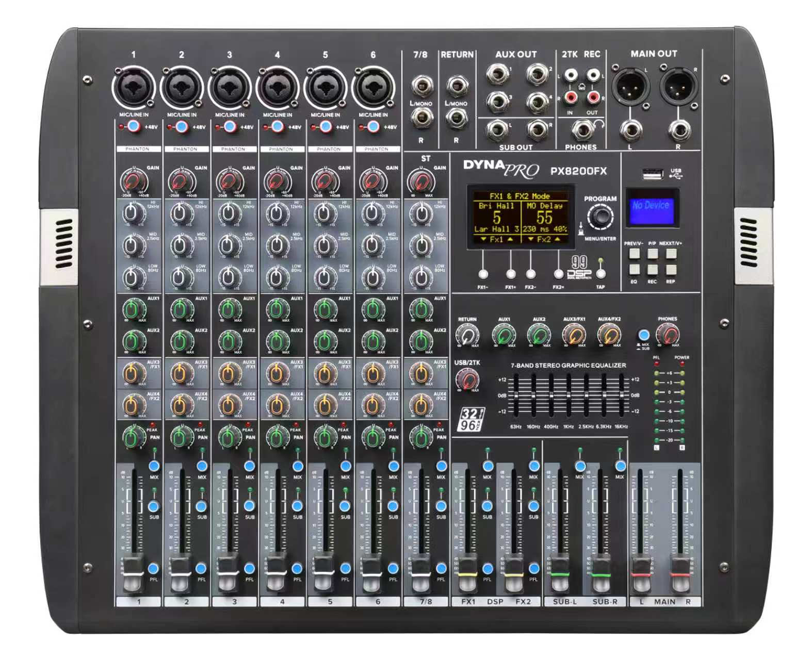The image size is (812, 660).
Task: Push the FX1+ button
Action: 510,274
